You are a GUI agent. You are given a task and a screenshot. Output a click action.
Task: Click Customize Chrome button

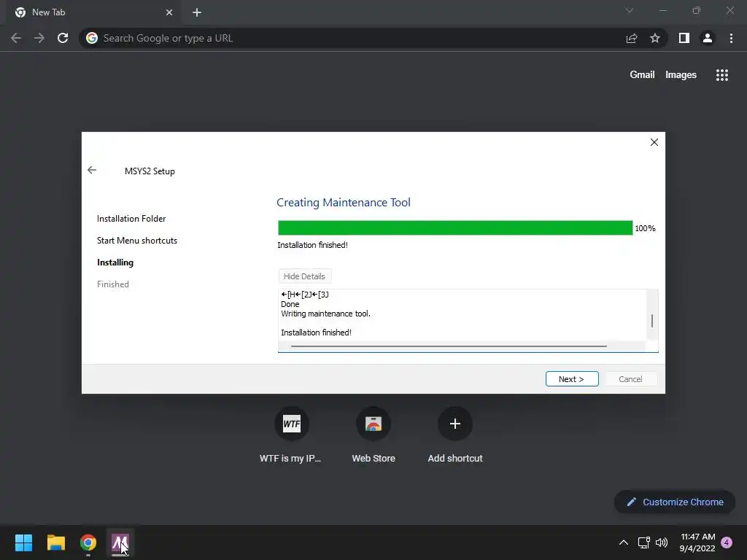(x=675, y=502)
